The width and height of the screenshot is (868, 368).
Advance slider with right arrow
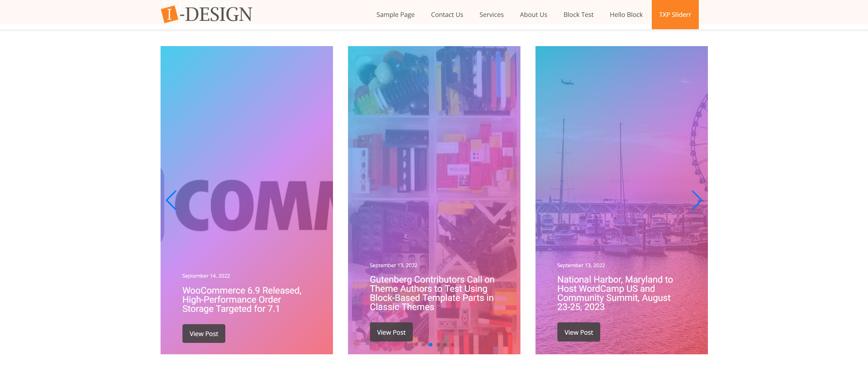[x=696, y=200]
